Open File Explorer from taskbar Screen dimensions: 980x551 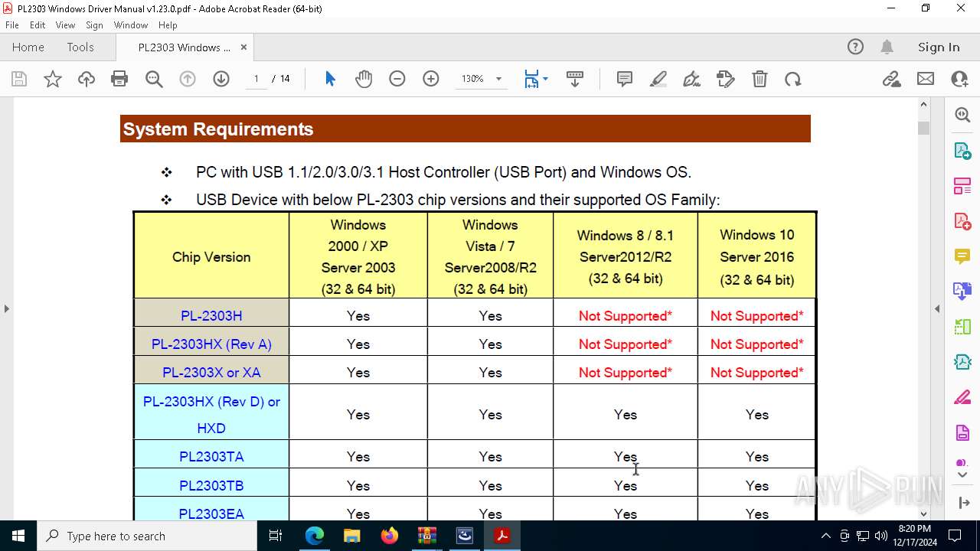(x=352, y=536)
